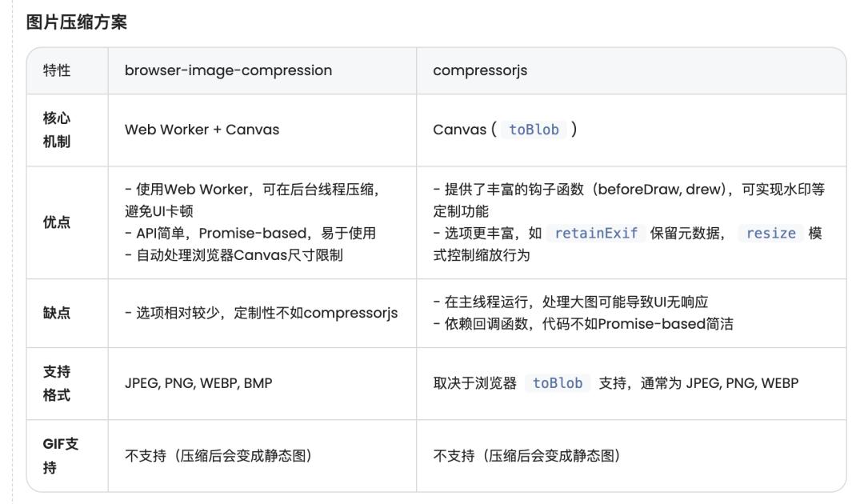Click the JPEG, PNG, WEBP, BMP cell
Viewport: 864px width, 504px height.
coord(198,383)
